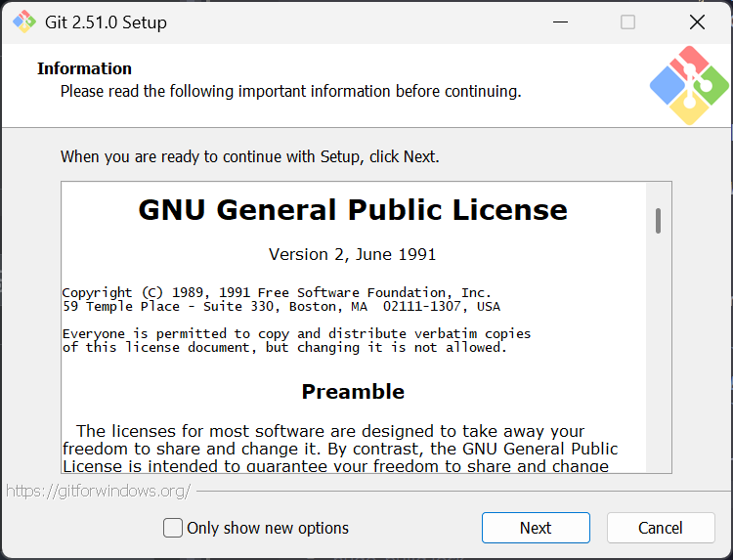Click the large Git logo in header
The width and height of the screenshot is (733, 560).
(x=689, y=85)
